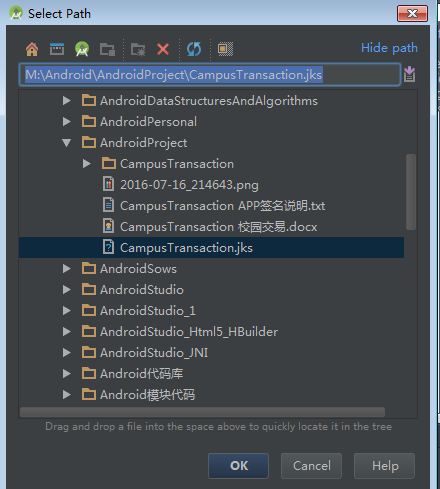Expand the CampusTransaction subfolder
This screenshot has width=440, height=489.
pos(87,163)
